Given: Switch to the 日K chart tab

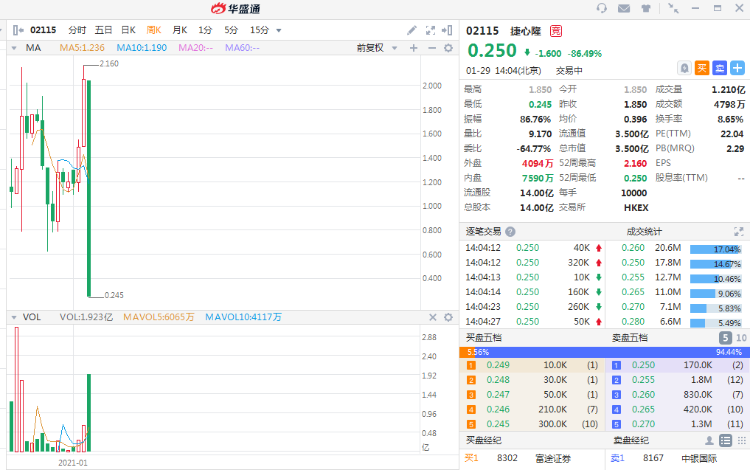Looking at the screenshot, I should point(128,30).
